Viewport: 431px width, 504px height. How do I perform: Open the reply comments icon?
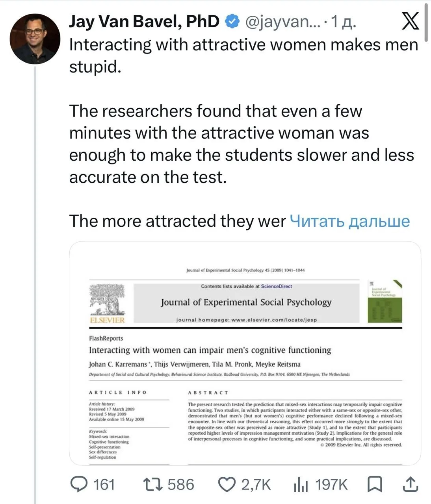pyautogui.click(x=79, y=484)
